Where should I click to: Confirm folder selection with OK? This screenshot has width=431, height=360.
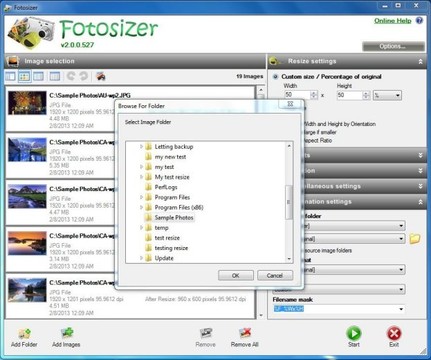coord(236,275)
